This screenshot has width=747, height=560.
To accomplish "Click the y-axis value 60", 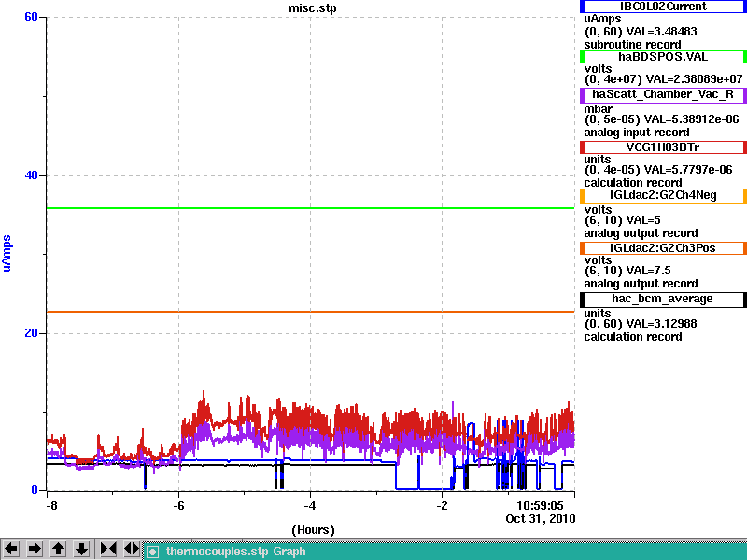I will [x=31, y=17].
